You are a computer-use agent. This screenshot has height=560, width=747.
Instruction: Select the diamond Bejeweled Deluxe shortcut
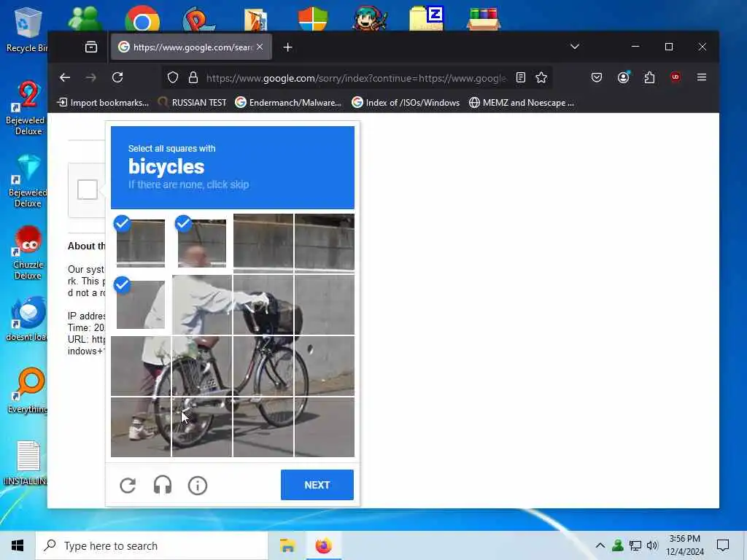click(27, 181)
